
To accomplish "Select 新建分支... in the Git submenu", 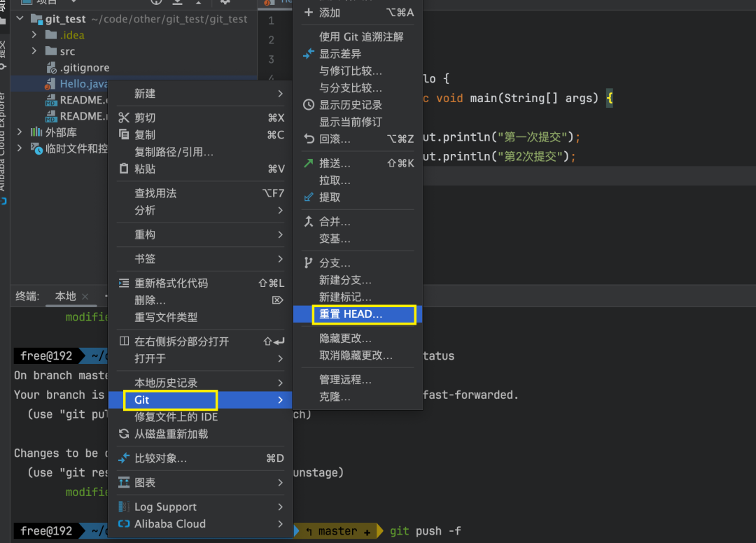I will click(345, 280).
